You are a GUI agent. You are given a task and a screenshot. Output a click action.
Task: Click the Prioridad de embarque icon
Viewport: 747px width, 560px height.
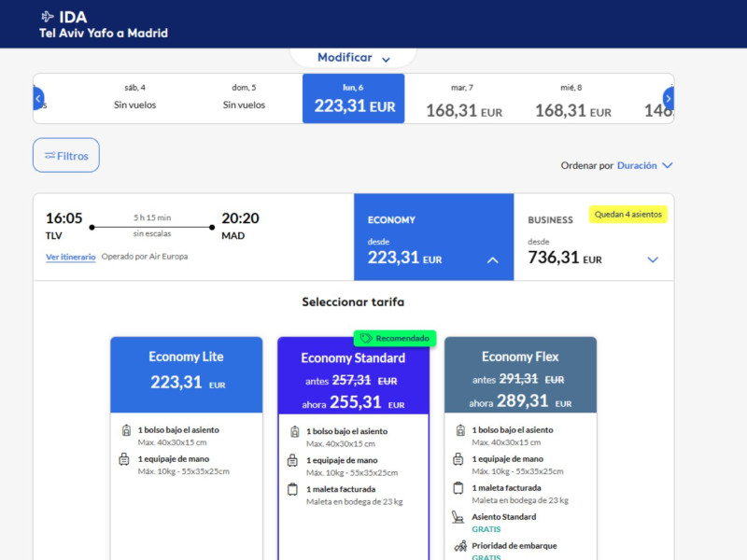point(458,546)
